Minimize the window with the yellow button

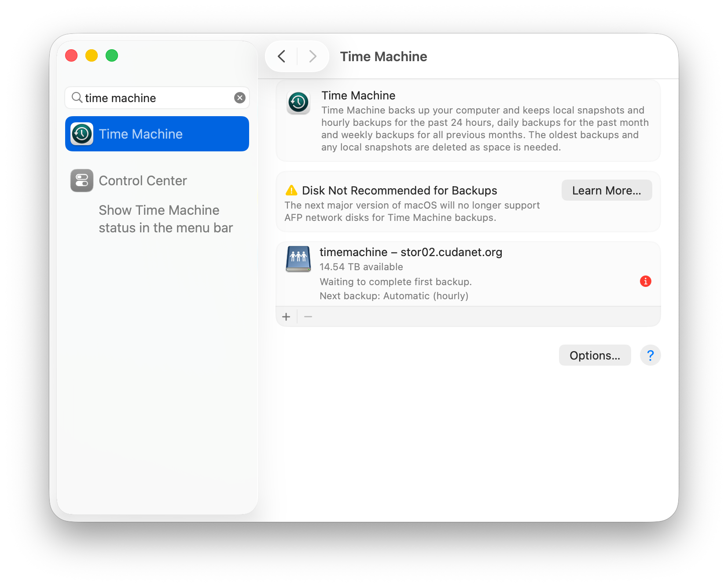pyautogui.click(x=92, y=55)
